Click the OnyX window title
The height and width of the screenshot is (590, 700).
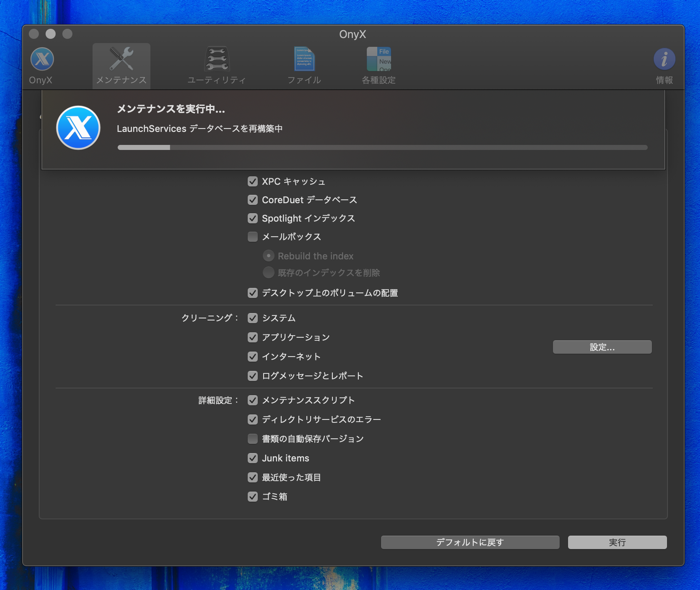pos(353,34)
